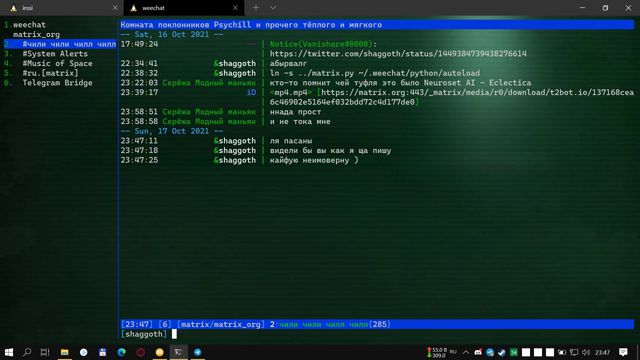Click the 17:49:24 timestamp
This screenshot has width=640, height=360.
[139, 44]
